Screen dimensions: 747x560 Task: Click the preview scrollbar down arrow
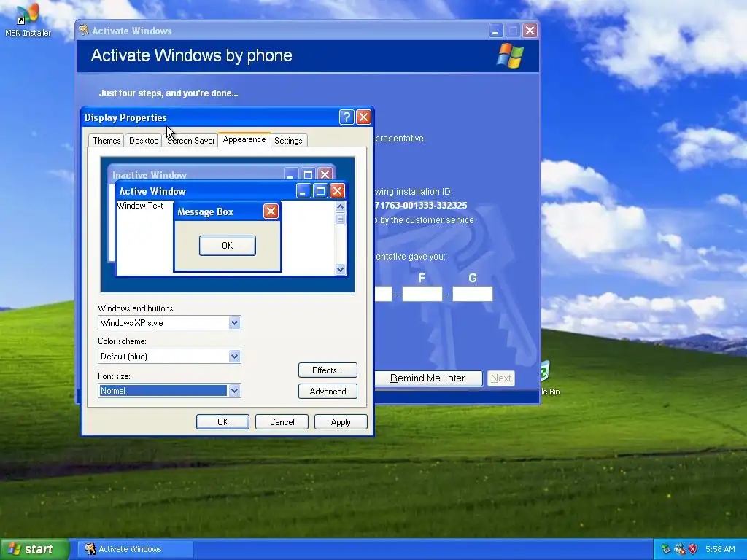pos(340,269)
